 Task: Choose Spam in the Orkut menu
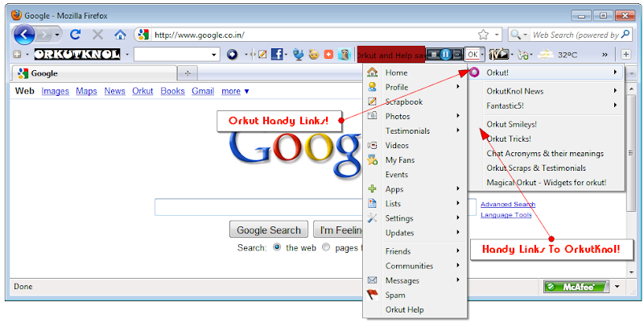point(415,295)
